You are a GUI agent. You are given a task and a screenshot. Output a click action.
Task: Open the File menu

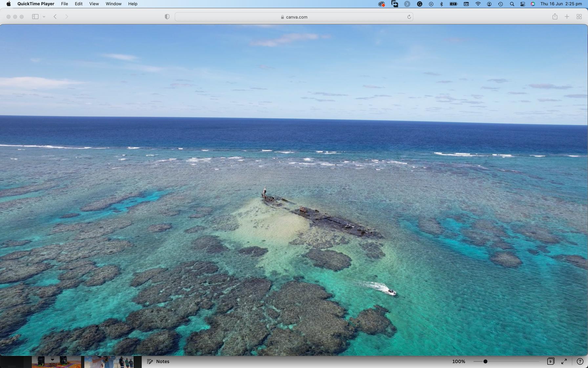pos(64,4)
